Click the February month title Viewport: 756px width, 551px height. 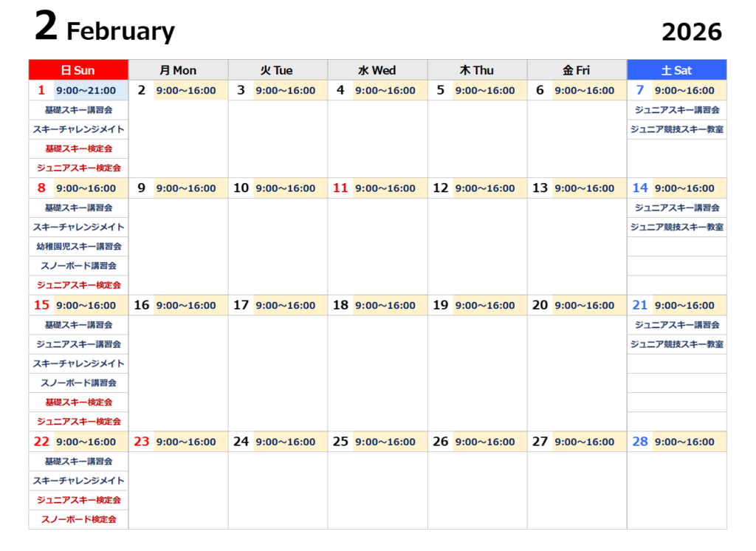[120, 32]
